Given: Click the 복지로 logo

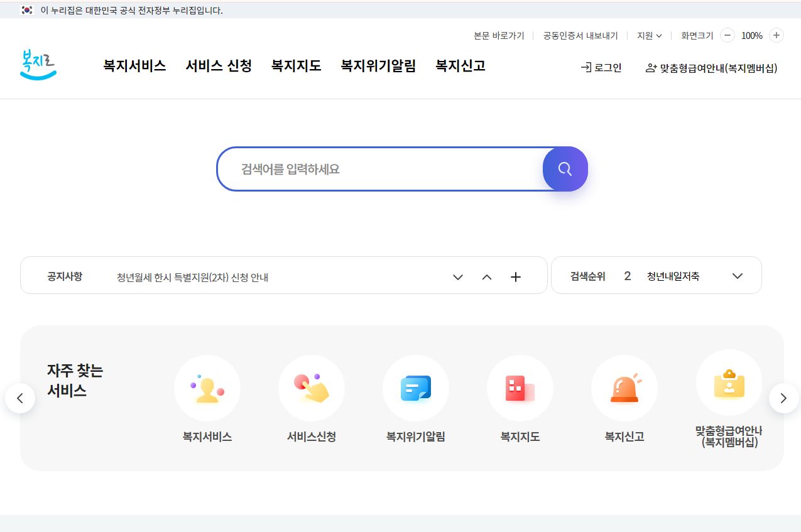Looking at the screenshot, I should pyautogui.click(x=38, y=65).
